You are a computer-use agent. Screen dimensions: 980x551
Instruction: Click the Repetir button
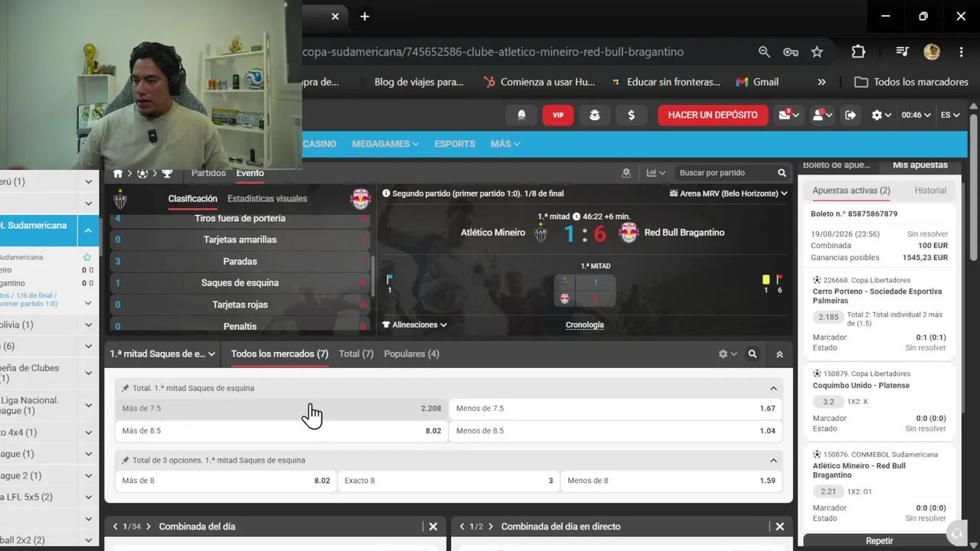[879, 541]
